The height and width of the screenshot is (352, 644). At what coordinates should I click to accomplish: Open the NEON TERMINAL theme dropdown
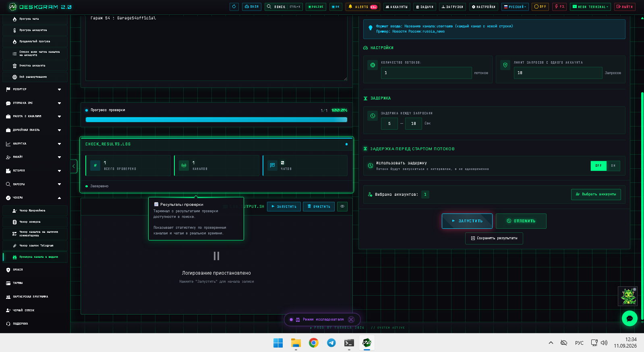pos(591,7)
